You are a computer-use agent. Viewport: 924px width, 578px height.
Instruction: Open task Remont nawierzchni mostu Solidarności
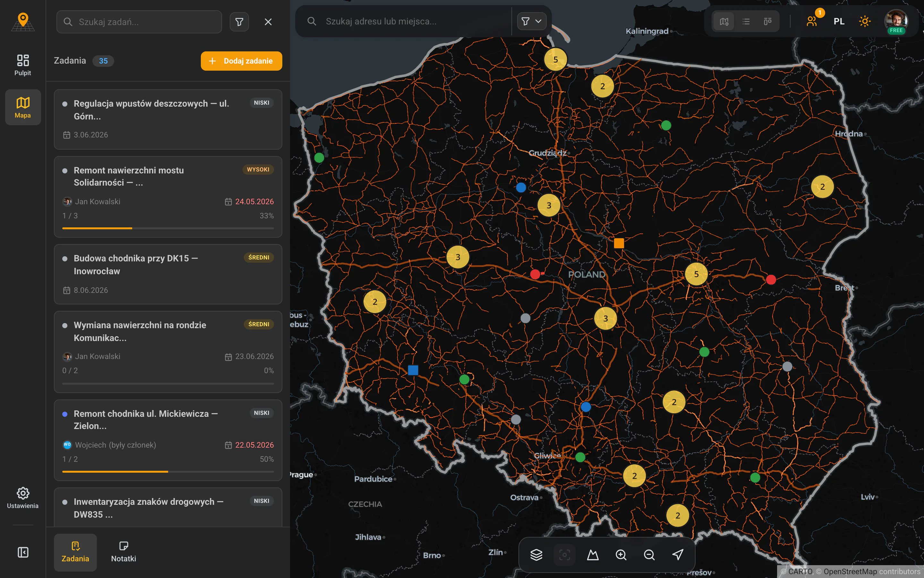pyautogui.click(x=168, y=197)
